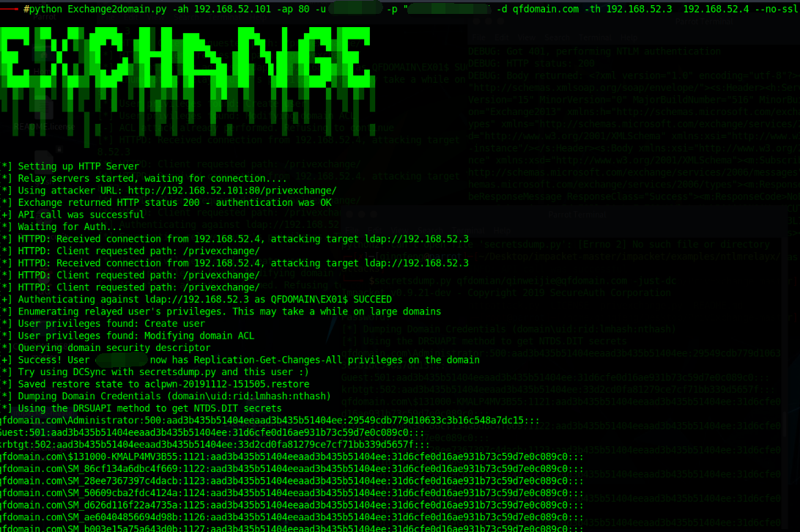Open Terminal menu in background Parrot Terminal window
The height and width of the screenshot is (532, 800).
coord(595,38)
